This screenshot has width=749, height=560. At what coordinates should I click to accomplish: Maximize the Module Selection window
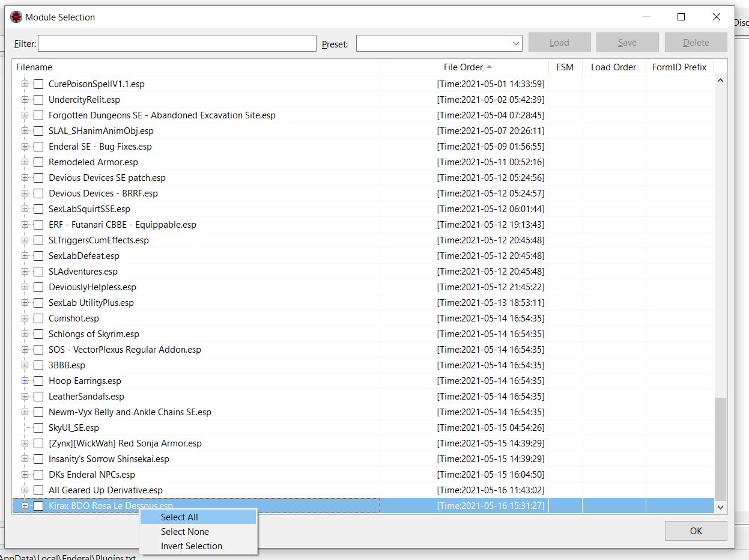click(x=681, y=17)
